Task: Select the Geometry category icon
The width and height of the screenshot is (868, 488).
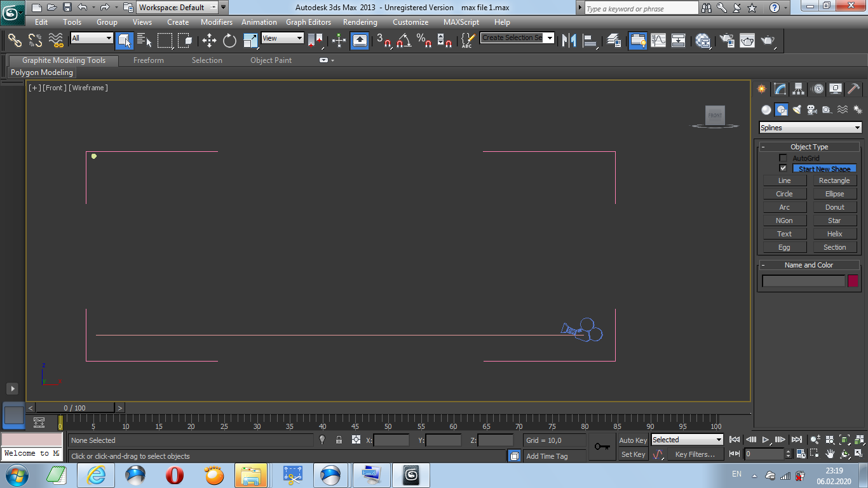Action: 766,109
